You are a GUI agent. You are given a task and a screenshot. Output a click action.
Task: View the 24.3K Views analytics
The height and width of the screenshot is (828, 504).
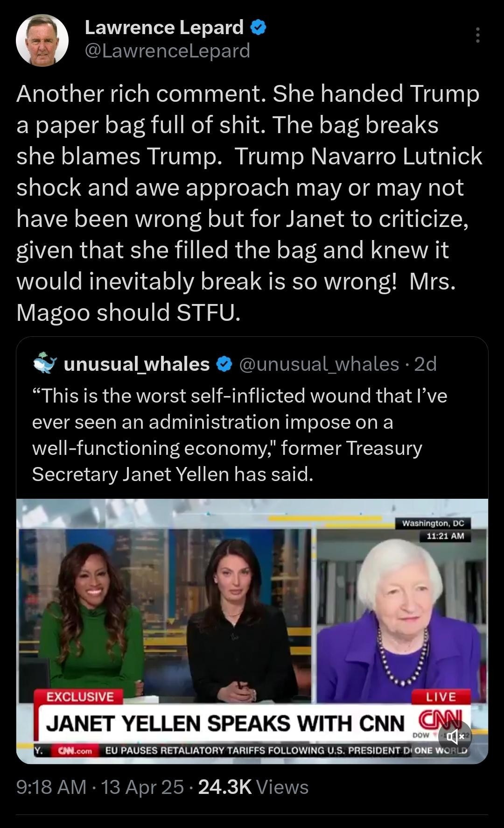[253, 787]
